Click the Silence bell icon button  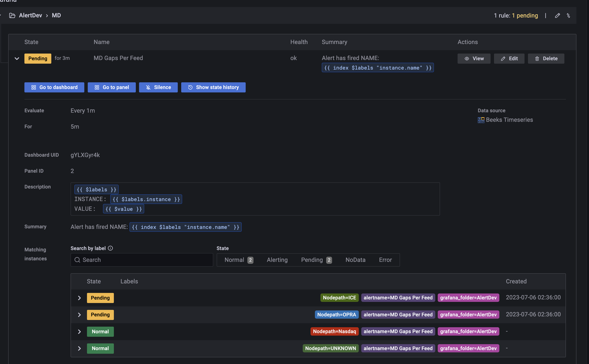pos(158,87)
